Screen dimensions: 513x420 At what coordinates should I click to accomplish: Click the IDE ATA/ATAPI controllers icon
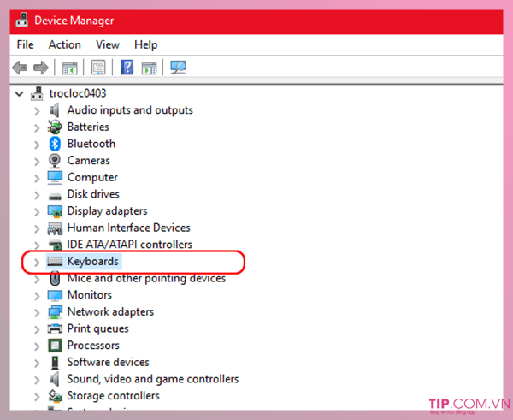[55, 245]
